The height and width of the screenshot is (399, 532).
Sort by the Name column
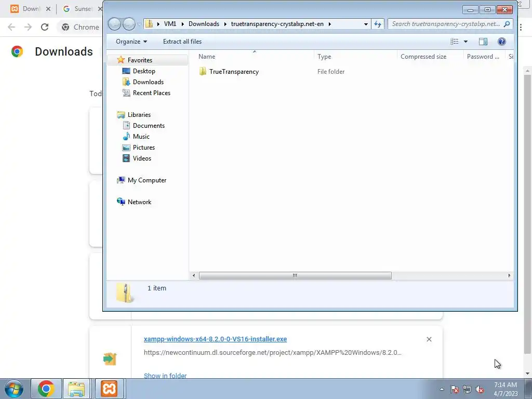pos(255,56)
